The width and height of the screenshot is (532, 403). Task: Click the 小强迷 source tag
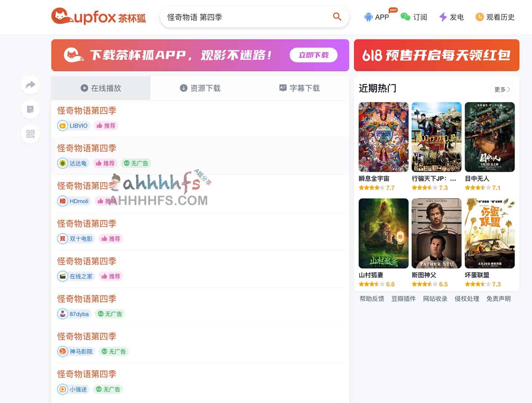pos(73,389)
